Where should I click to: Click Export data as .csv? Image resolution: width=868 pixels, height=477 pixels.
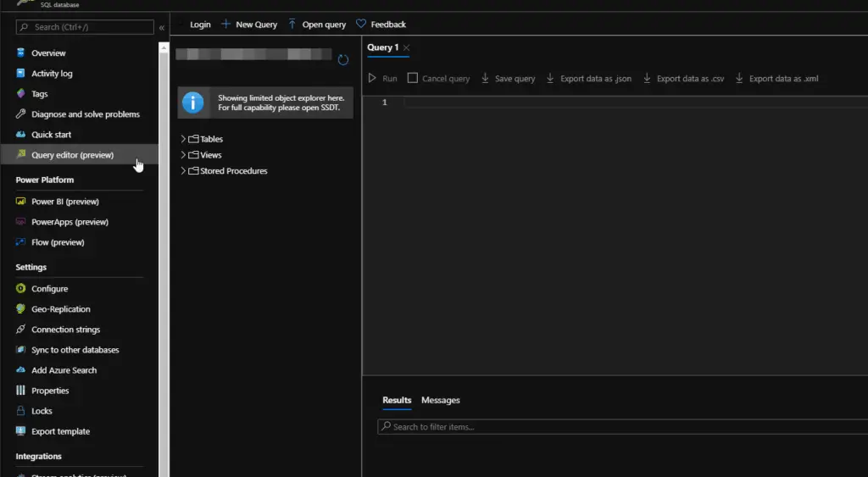(683, 79)
